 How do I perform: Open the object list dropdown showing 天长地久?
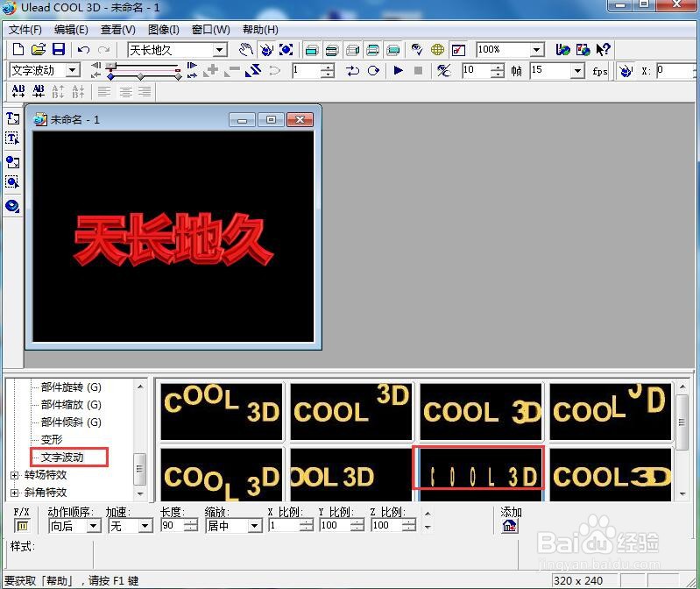tap(219, 50)
